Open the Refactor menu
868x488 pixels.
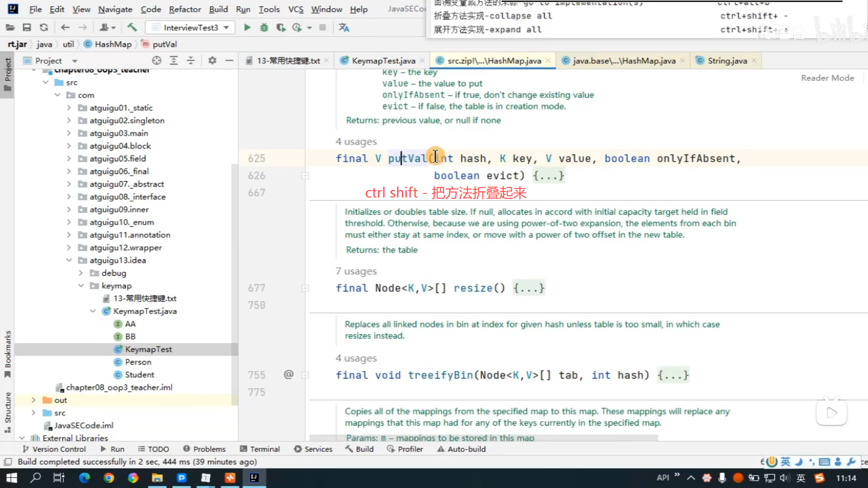pos(184,9)
